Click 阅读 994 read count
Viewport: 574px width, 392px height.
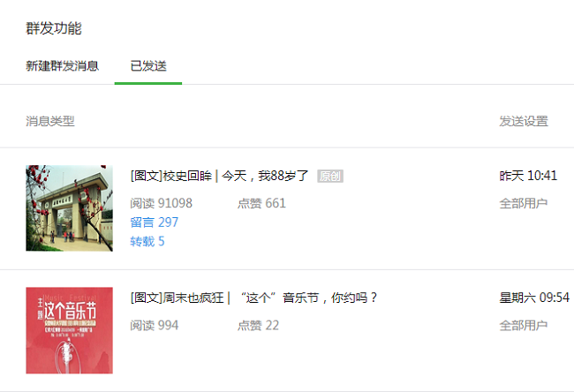click(x=155, y=326)
